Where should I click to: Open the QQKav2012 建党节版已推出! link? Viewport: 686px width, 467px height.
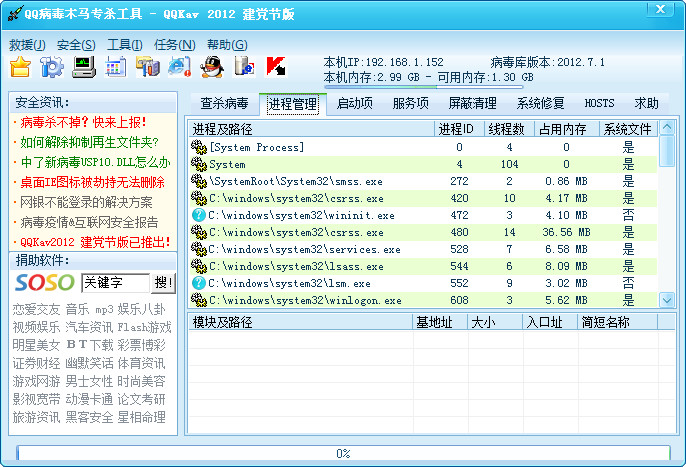point(95,242)
